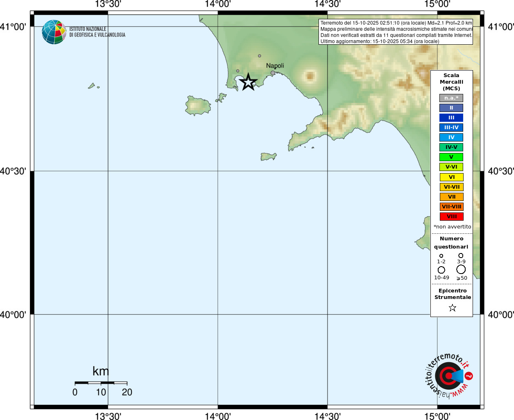Click the ≥50 questionnaire size circle
The image size is (514, 420).
tap(461, 269)
